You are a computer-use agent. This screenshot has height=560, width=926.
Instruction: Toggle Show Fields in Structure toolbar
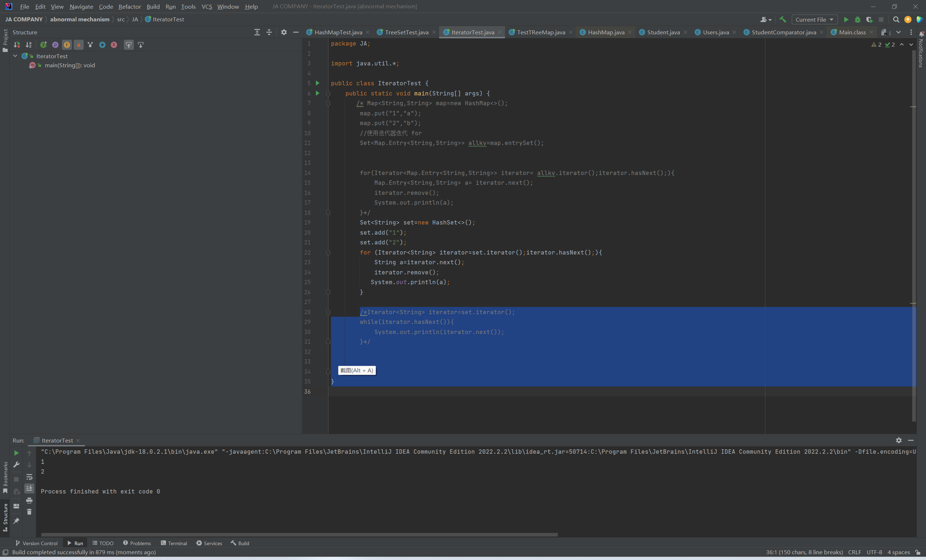(67, 45)
